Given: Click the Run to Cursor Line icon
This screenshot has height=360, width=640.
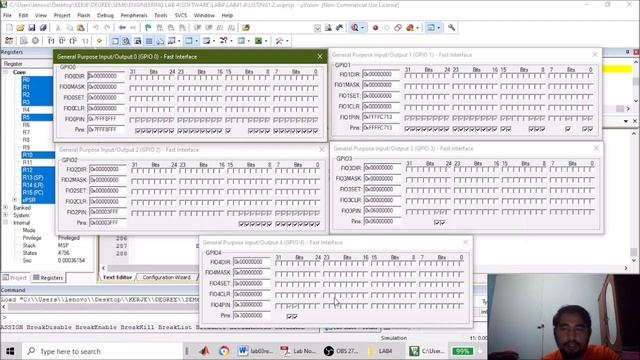Looking at the screenshot, I should pos(85,41).
